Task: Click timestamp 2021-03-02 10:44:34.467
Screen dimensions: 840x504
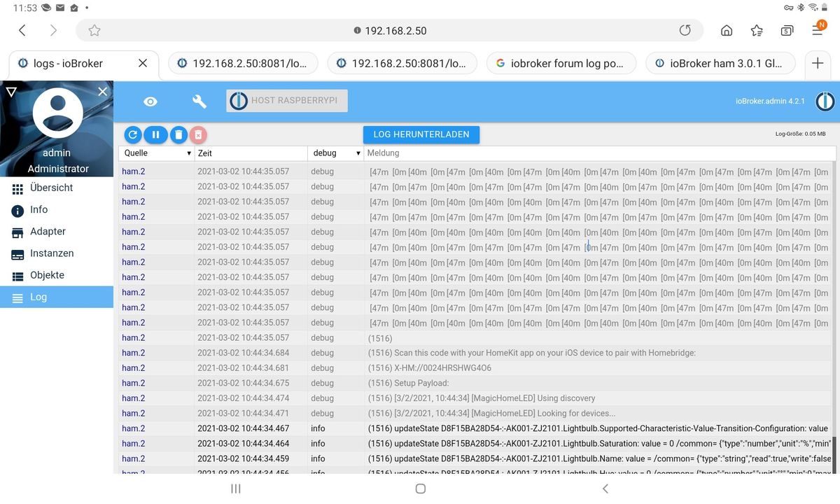Action: click(x=243, y=428)
